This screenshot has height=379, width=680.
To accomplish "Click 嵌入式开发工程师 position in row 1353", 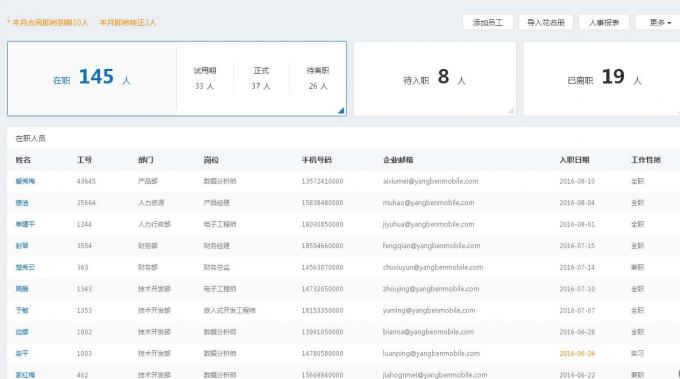I will (x=229, y=310).
